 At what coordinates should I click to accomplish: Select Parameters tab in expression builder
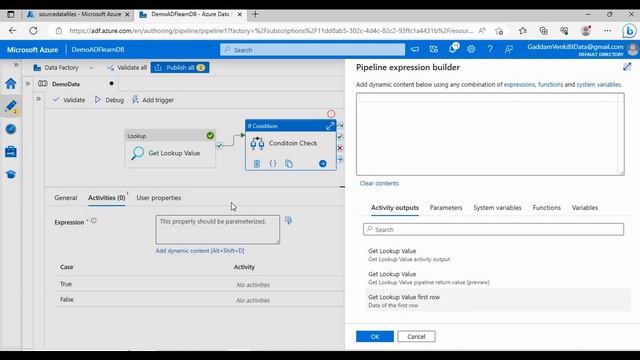(x=446, y=208)
